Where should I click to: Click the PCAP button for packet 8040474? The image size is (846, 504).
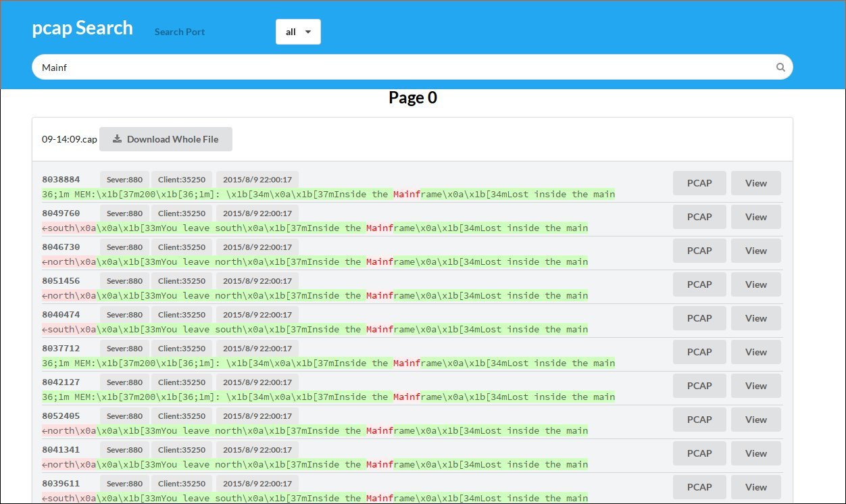pyautogui.click(x=699, y=318)
